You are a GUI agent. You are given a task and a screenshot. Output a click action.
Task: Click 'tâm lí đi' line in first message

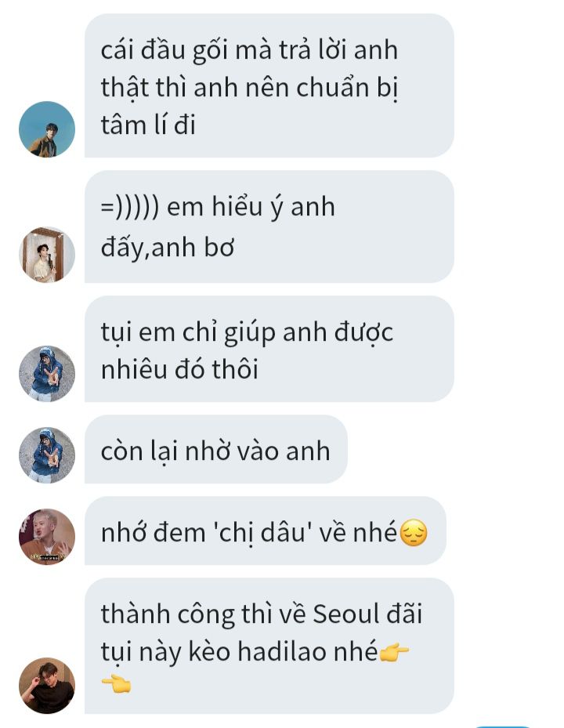148,125
